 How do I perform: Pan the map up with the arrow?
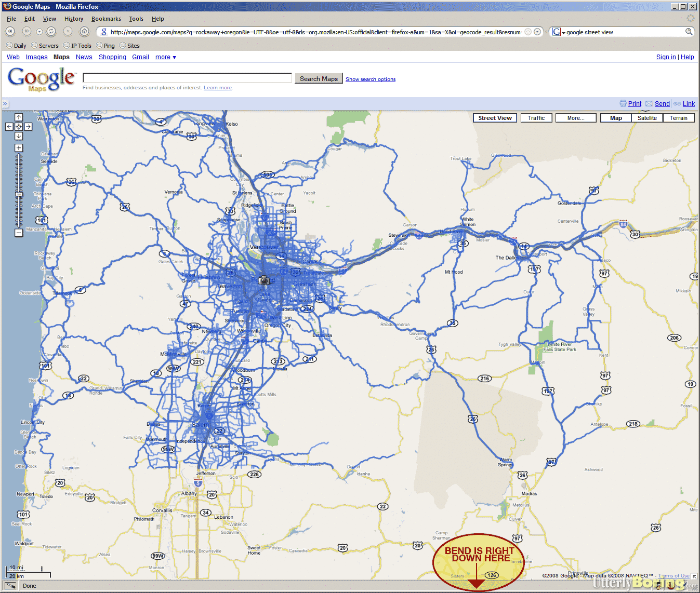point(19,117)
